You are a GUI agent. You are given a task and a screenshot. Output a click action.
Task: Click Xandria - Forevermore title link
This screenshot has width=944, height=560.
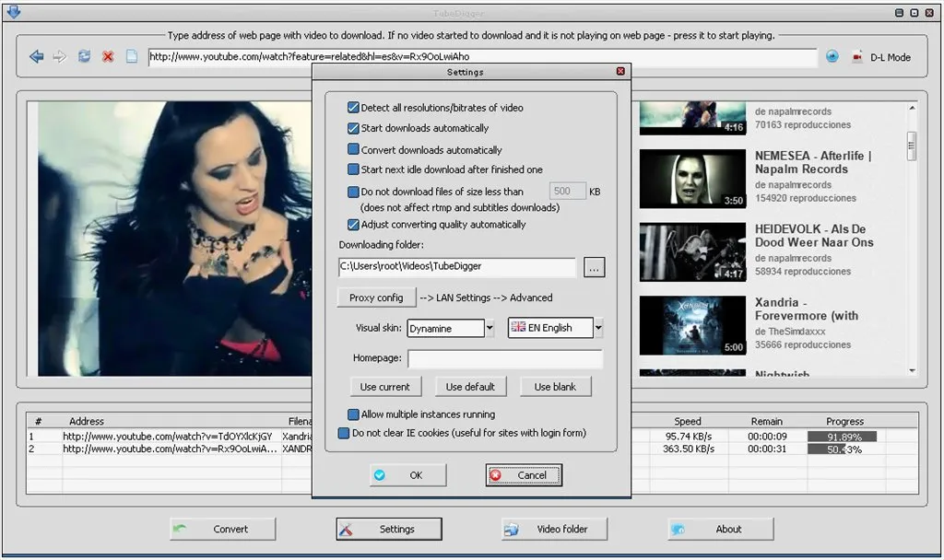(807, 309)
